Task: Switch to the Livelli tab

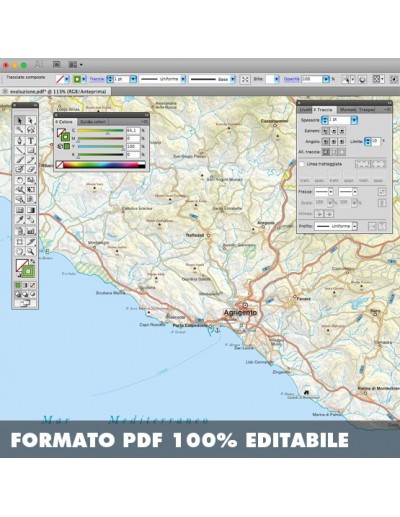Action: tap(305, 110)
